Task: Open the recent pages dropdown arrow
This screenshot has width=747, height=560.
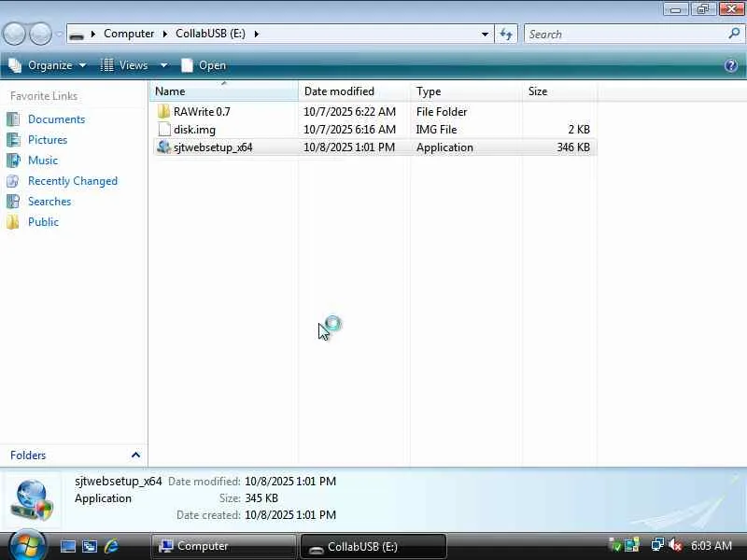Action: (59, 35)
